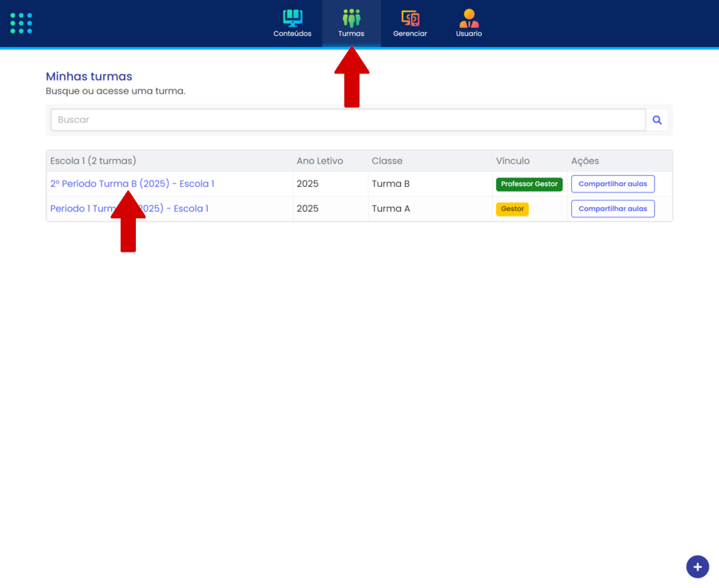Focus the Buscar search field
Image resolution: width=719 pixels, height=588 pixels.
[348, 120]
